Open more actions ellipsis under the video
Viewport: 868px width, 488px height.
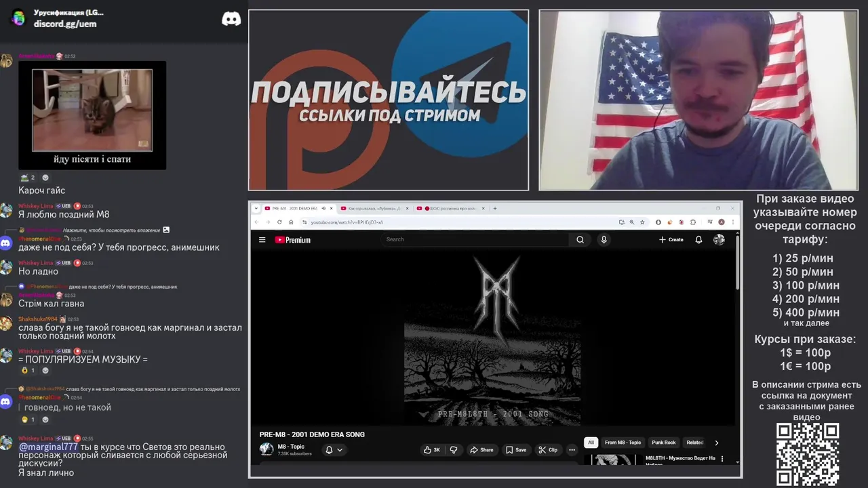pyautogui.click(x=572, y=449)
